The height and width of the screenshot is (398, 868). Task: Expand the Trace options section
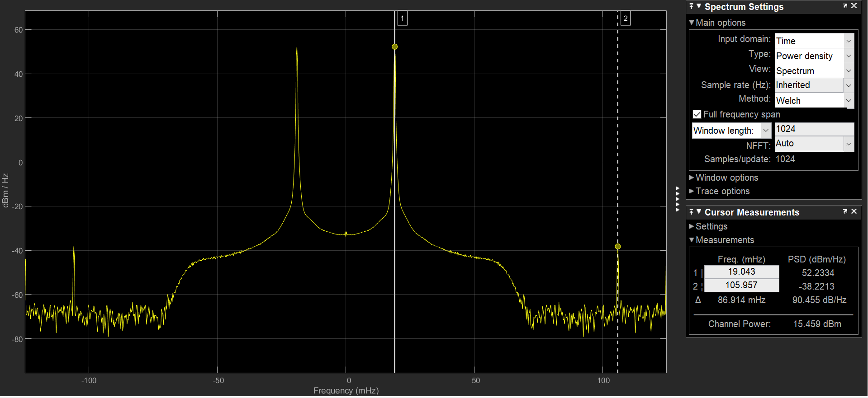(x=691, y=191)
